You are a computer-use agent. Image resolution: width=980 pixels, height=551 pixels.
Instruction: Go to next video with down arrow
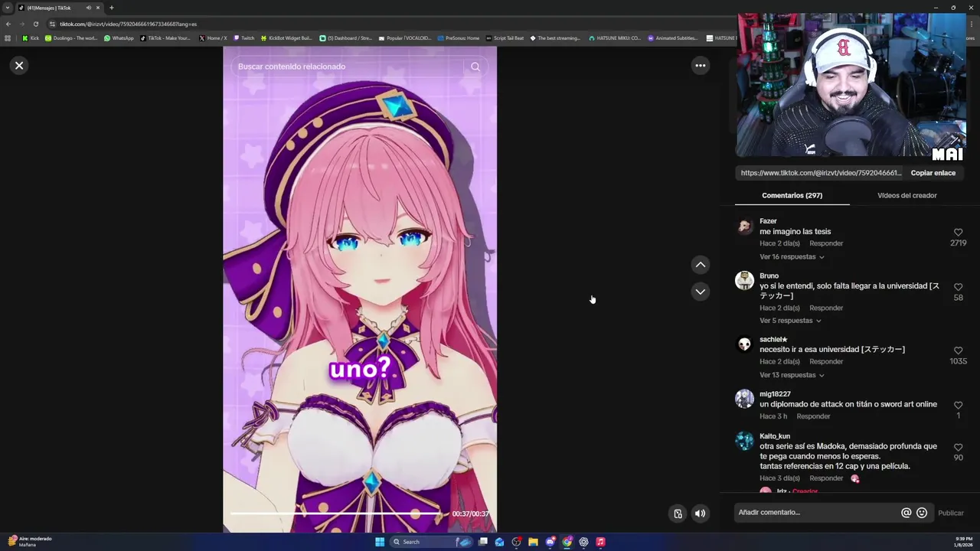tap(700, 292)
